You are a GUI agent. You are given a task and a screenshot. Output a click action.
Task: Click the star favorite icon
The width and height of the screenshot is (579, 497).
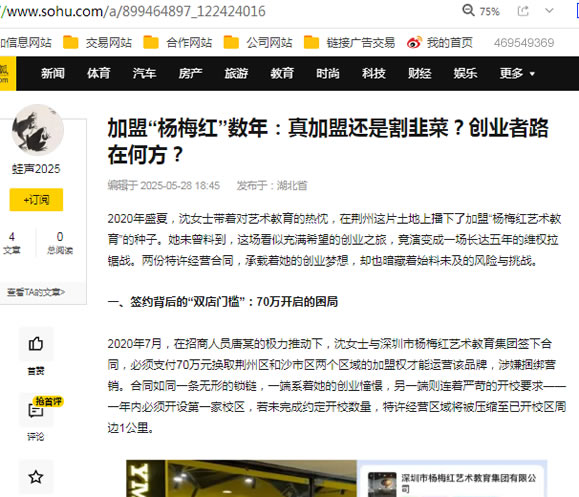(36, 477)
